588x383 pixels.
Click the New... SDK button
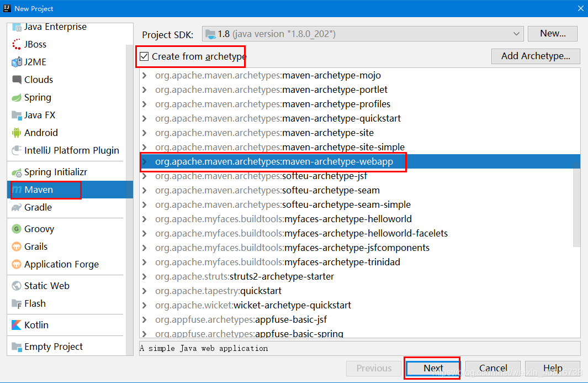(552, 34)
